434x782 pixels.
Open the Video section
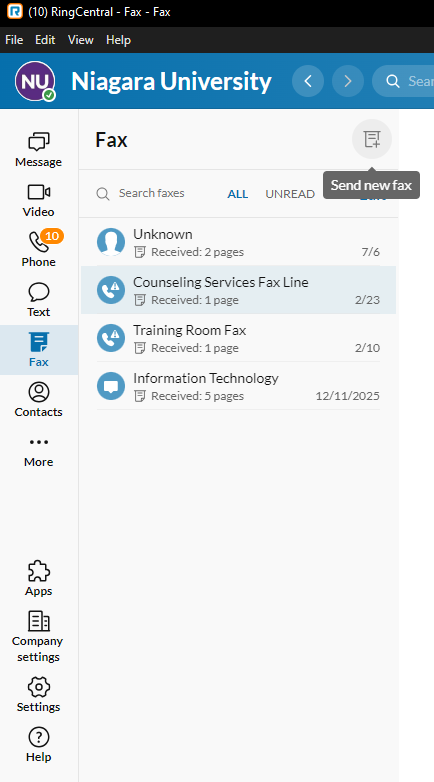pos(38,199)
